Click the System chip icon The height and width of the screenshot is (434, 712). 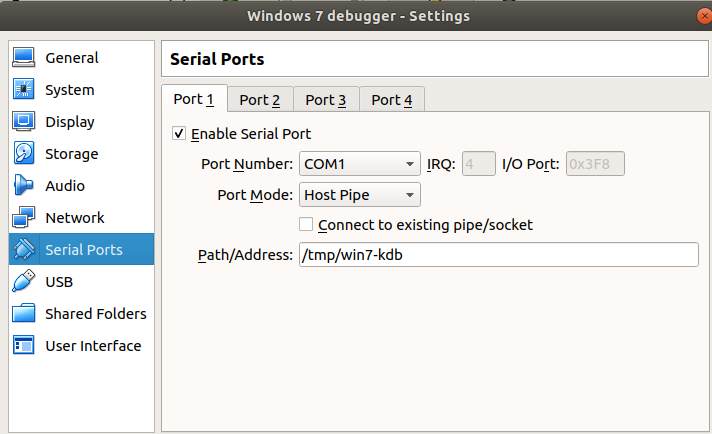click(x=24, y=89)
